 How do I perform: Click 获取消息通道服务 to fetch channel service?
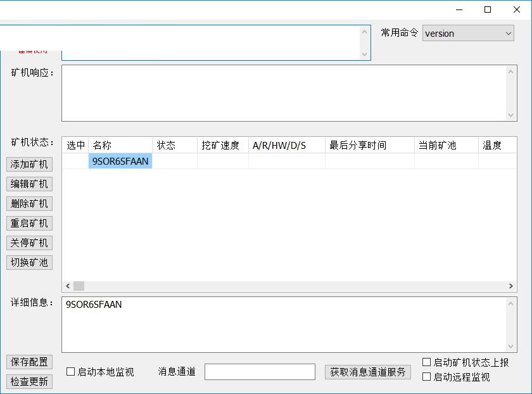click(368, 372)
